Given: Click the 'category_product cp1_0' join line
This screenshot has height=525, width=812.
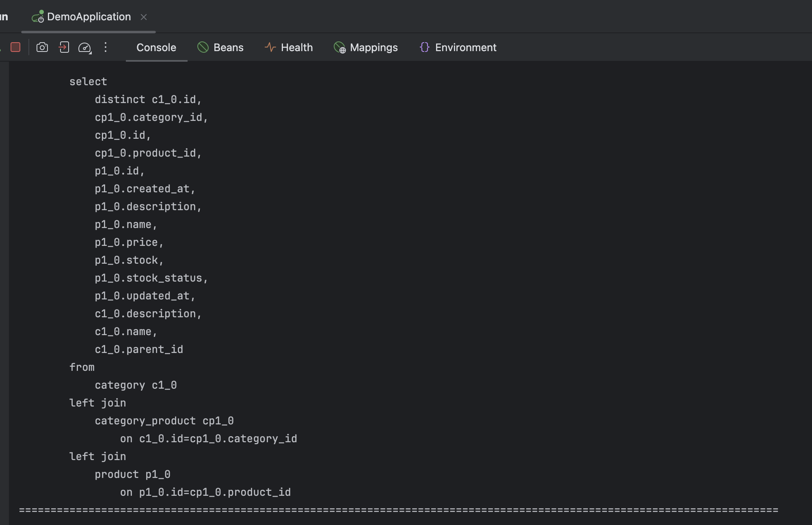Looking at the screenshot, I should click(164, 421).
